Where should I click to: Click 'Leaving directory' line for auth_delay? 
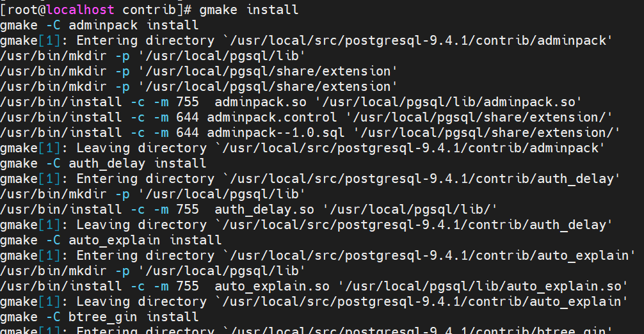306,225
